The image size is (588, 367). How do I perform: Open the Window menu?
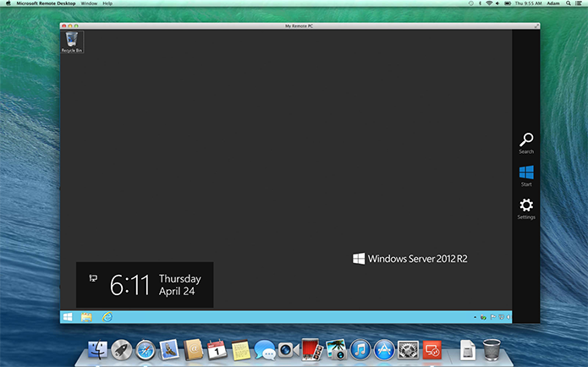click(x=89, y=4)
